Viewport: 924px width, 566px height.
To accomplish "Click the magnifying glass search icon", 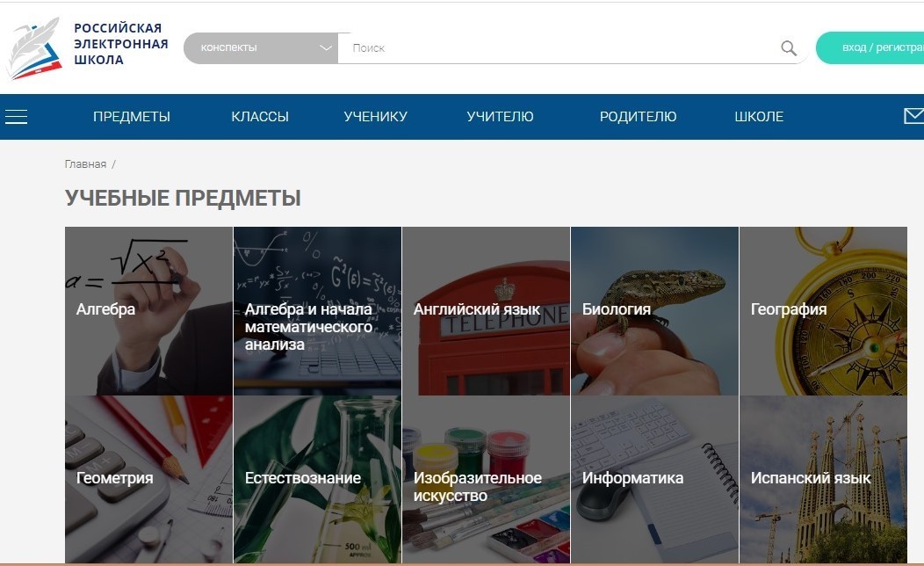I will (x=789, y=47).
